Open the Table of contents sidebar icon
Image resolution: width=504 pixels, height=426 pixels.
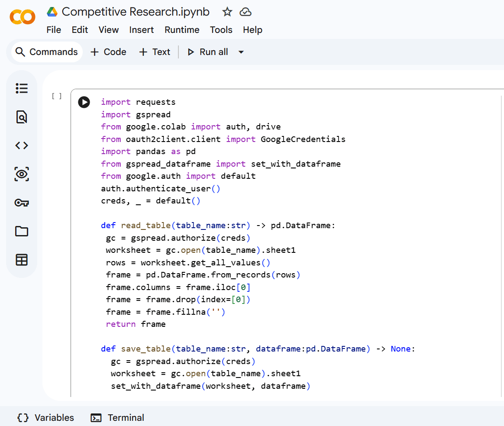[22, 88]
